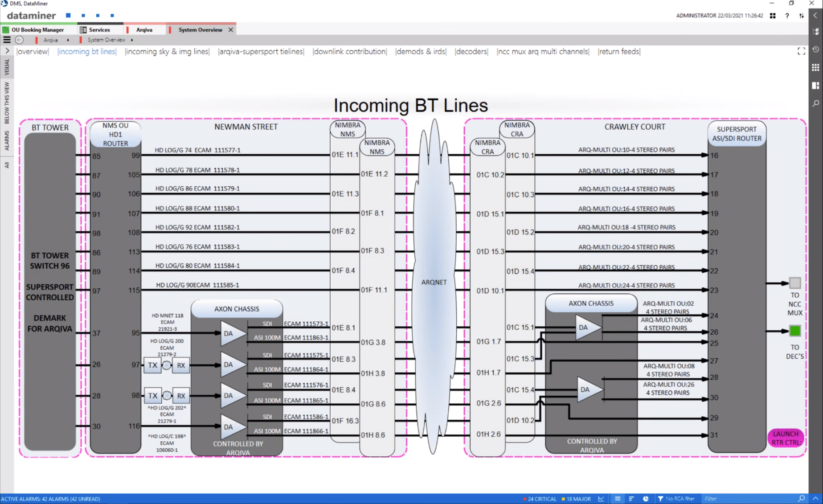Switch the alarm bar to pie chart view
Screen dimensions: 823x504
point(646,499)
